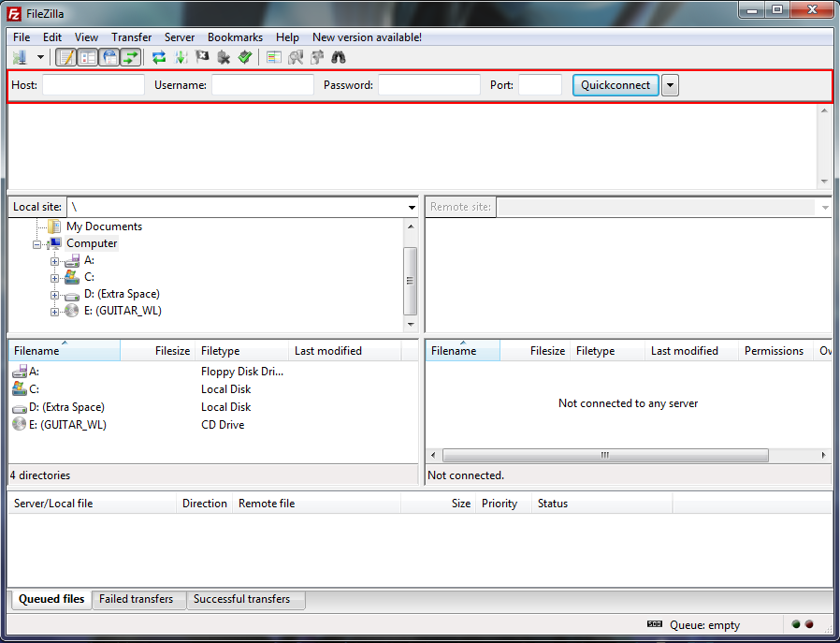Click into the Port input field
840x643 pixels.
point(540,84)
